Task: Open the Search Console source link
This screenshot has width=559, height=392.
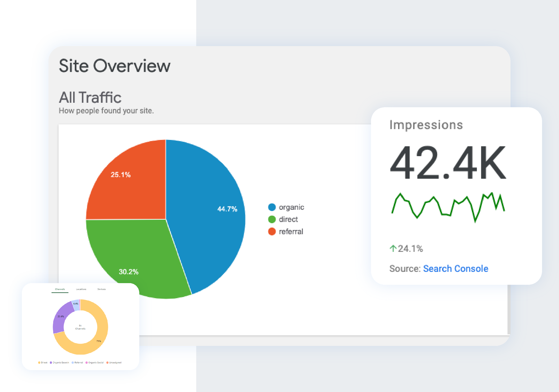Action: tap(455, 269)
